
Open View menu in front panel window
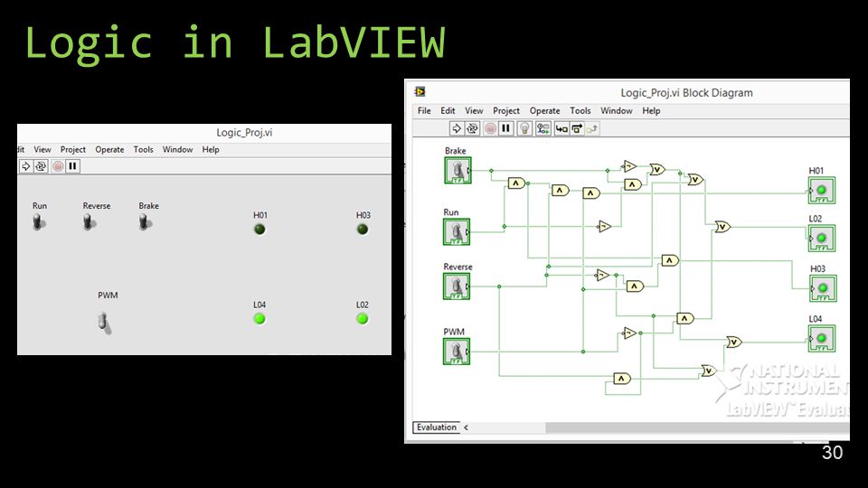click(42, 149)
